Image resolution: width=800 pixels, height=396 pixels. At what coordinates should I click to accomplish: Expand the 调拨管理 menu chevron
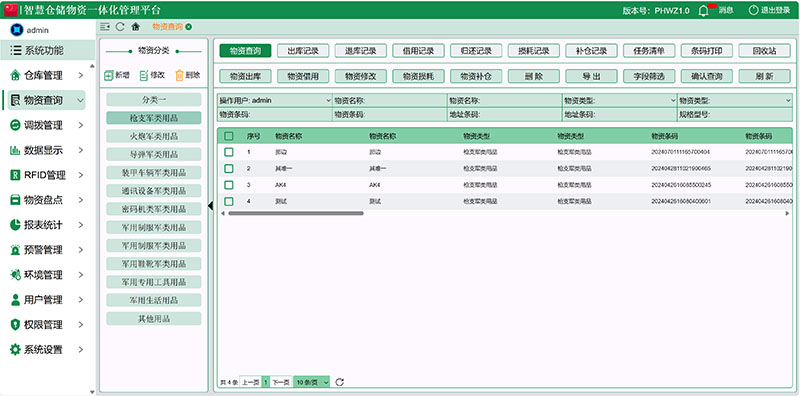(x=81, y=126)
